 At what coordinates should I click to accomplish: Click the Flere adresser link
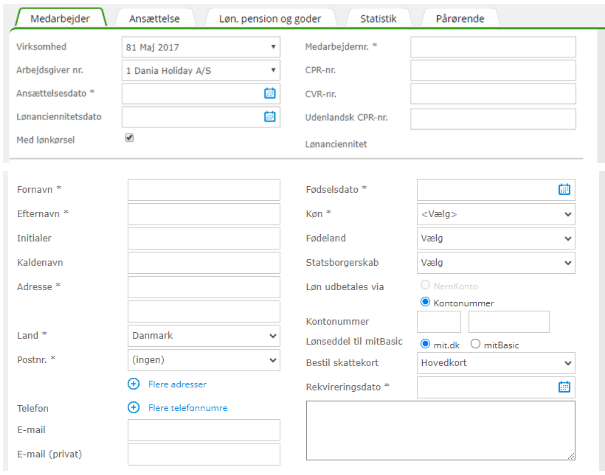click(x=177, y=384)
